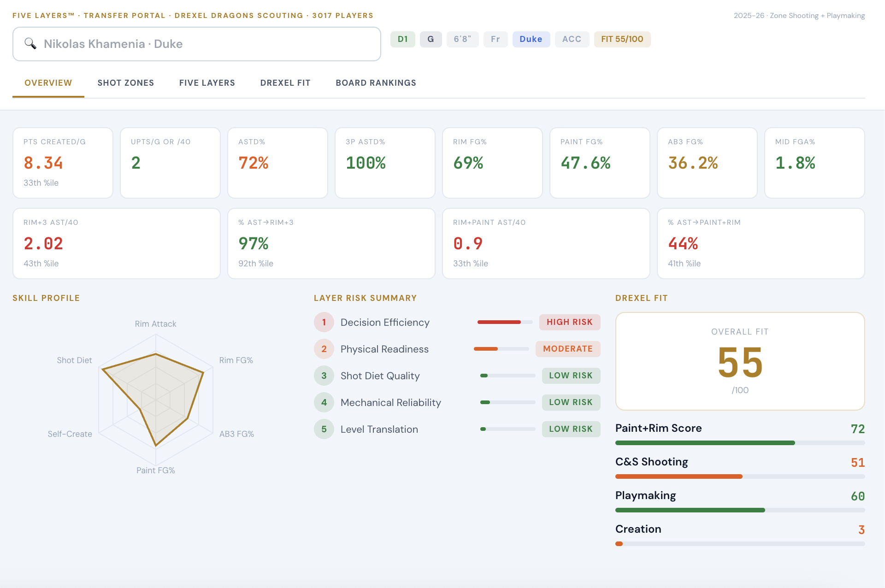This screenshot has width=885, height=588.
Task: Click the MID FGA% 1.8% card
Action: pyautogui.click(x=814, y=163)
